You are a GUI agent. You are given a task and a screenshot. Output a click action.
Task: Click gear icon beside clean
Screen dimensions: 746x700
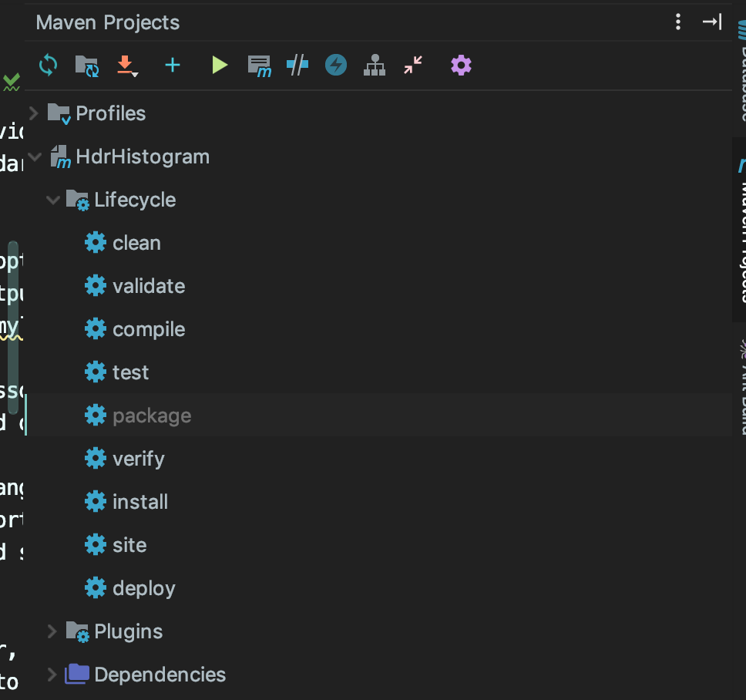95,243
